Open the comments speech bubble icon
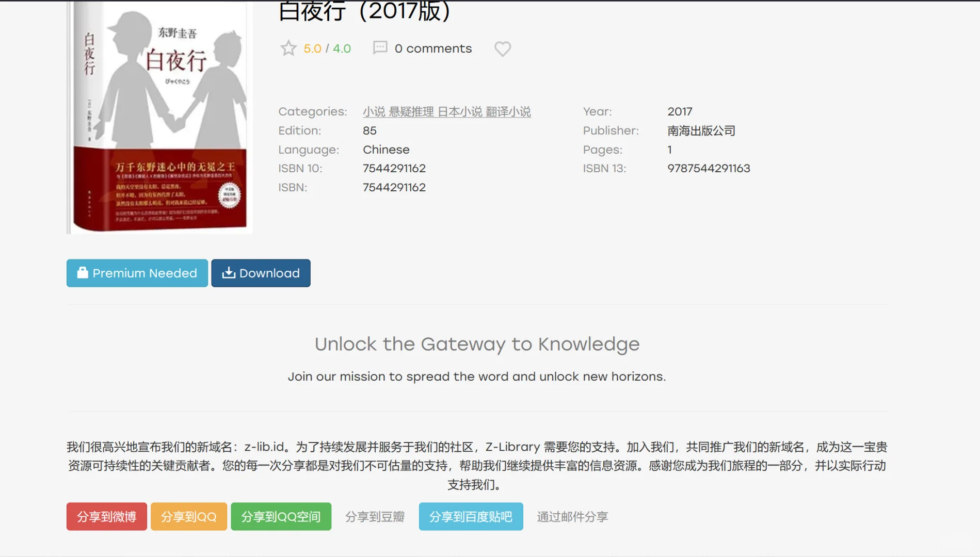980x557 pixels. click(x=380, y=48)
